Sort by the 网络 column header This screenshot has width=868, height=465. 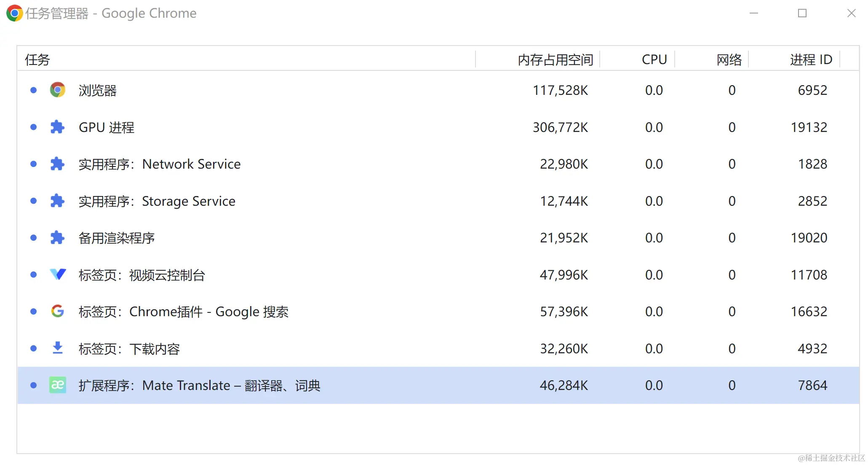pyautogui.click(x=729, y=59)
